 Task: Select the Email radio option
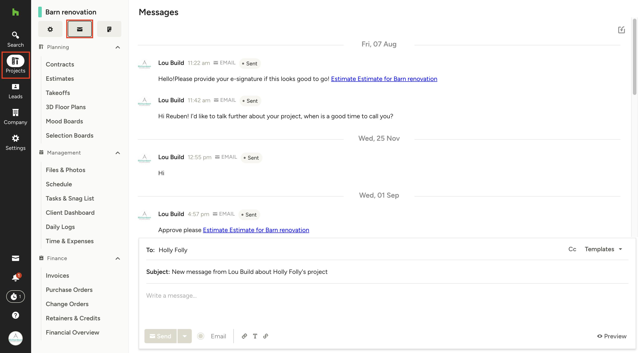pos(201,336)
